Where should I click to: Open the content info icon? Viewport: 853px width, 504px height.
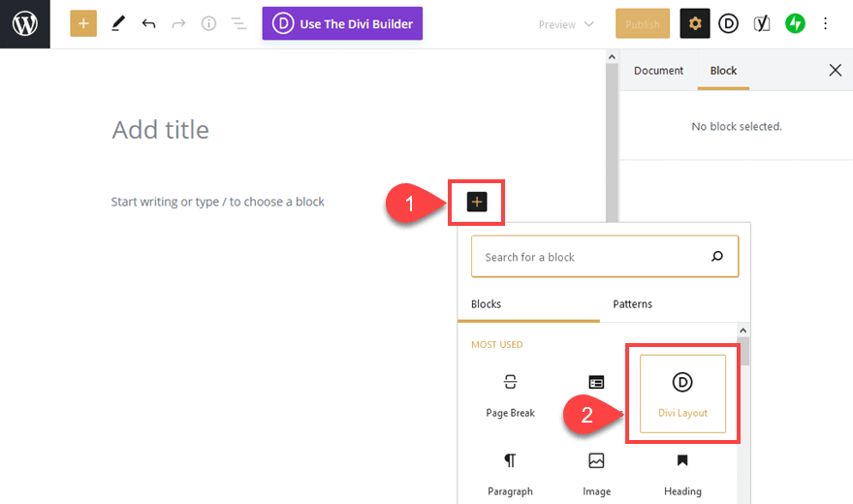(208, 24)
